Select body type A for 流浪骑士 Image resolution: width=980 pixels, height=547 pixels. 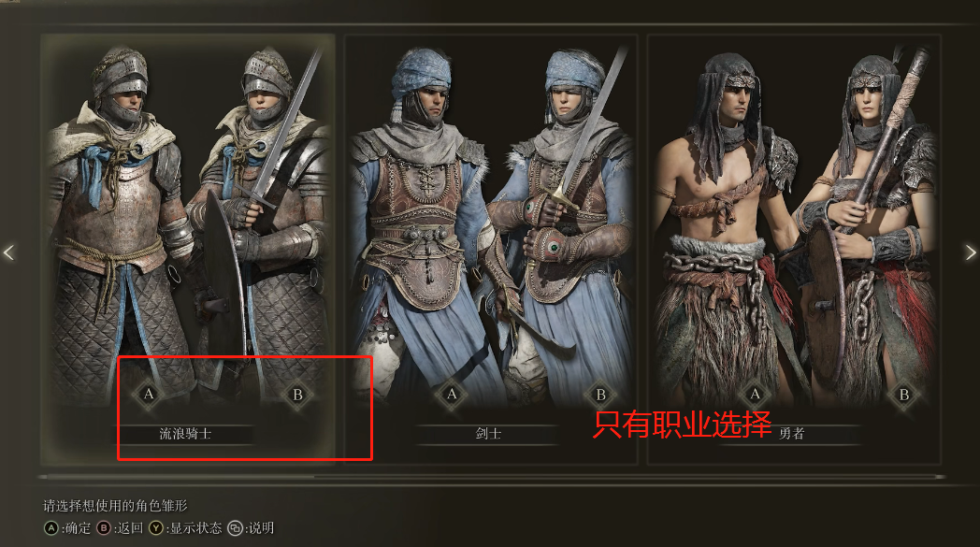(148, 394)
